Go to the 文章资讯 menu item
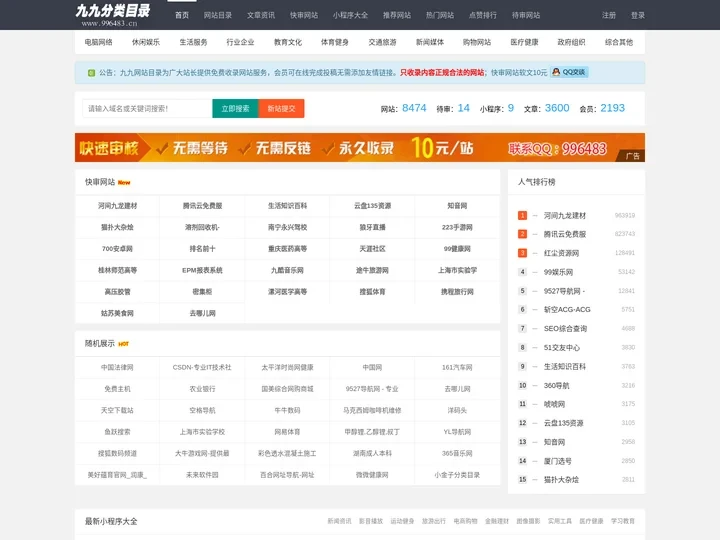 click(261, 15)
